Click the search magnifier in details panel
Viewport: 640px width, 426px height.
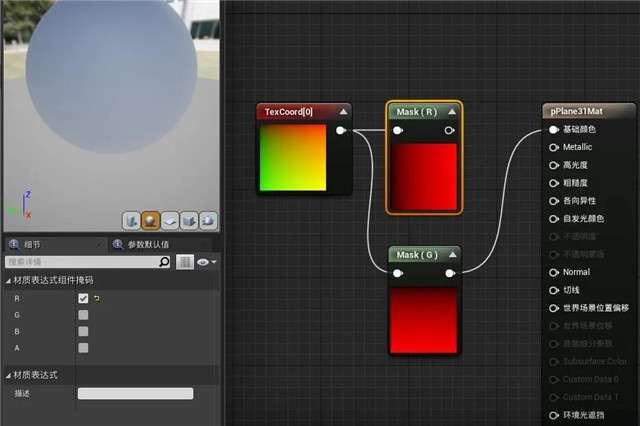pos(164,262)
